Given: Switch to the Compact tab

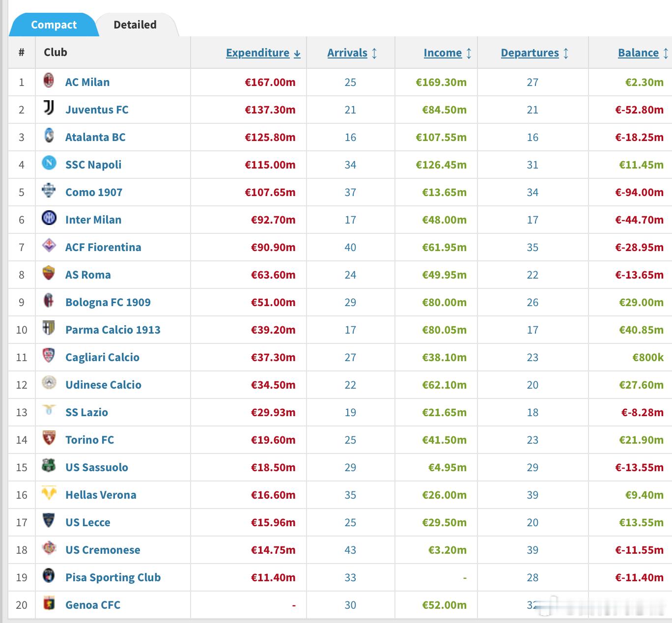Looking at the screenshot, I should 54,25.
